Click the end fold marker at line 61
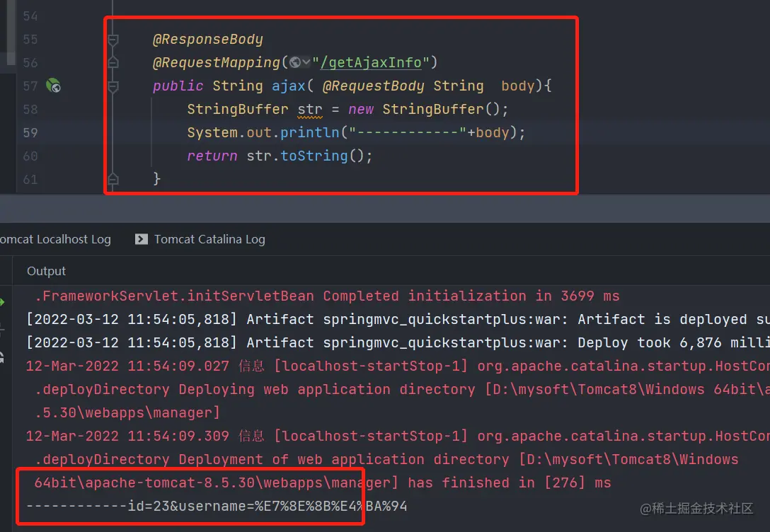This screenshot has height=532, width=770. tap(113, 179)
